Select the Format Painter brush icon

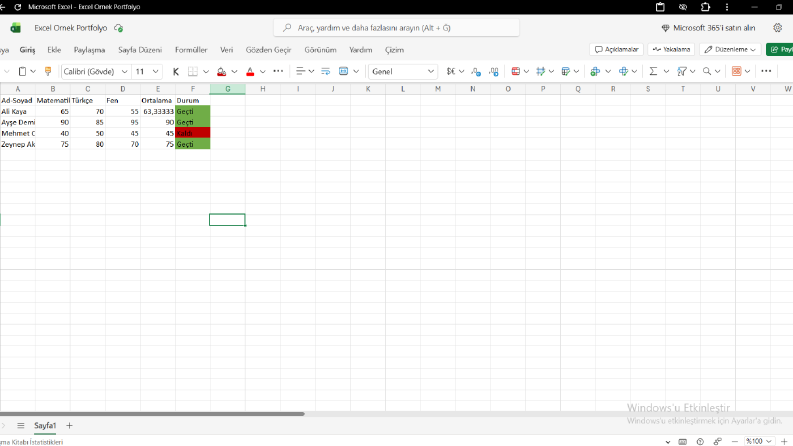point(48,71)
